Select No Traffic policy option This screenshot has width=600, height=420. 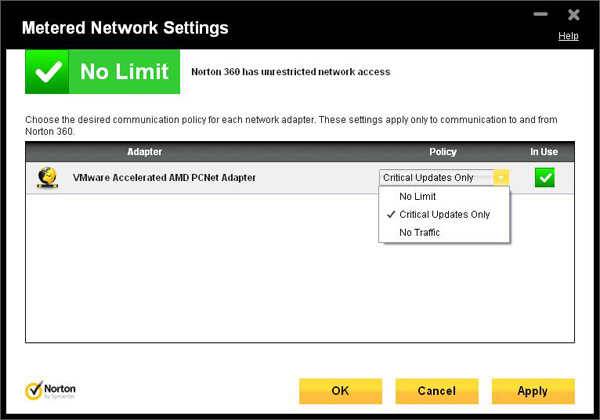click(x=444, y=232)
